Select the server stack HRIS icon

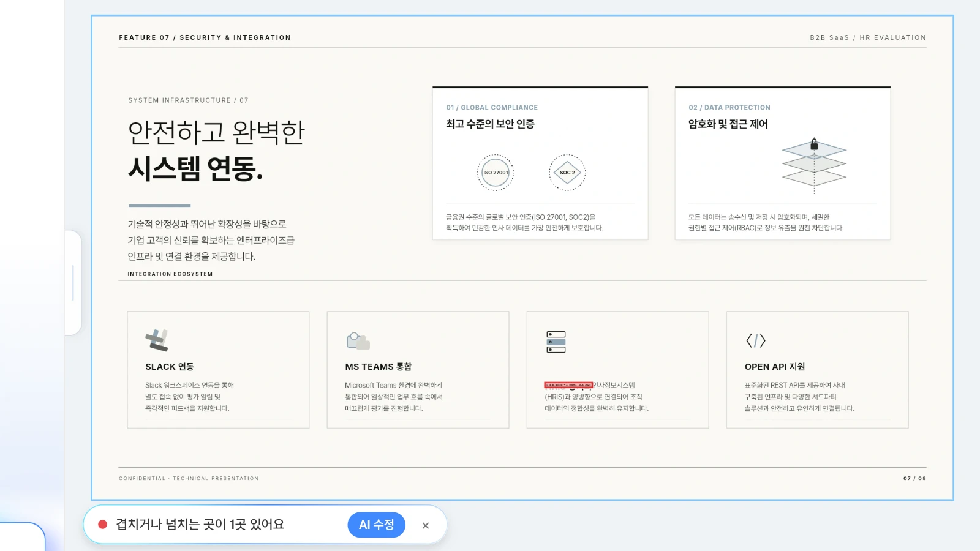coord(556,342)
